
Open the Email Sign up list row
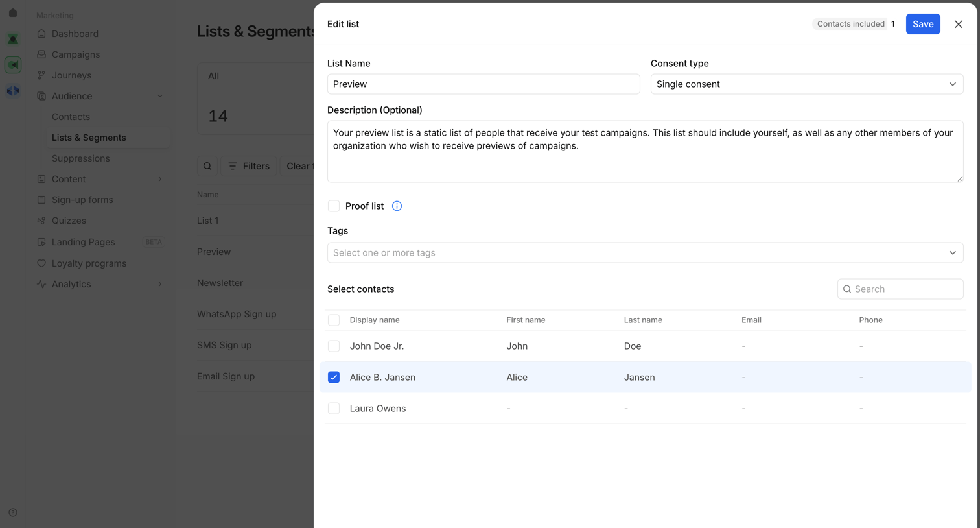point(226,376)
